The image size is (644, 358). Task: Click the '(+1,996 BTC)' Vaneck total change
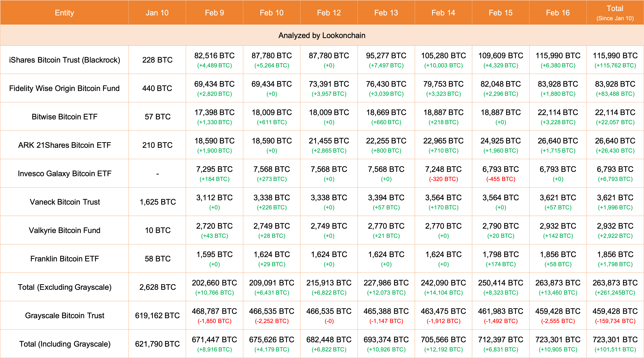[x=615, y=207]
